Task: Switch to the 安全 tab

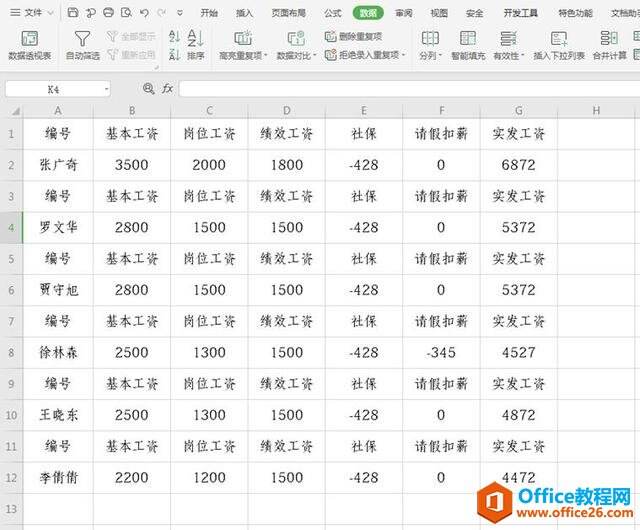Action: [x=474, y=13]
